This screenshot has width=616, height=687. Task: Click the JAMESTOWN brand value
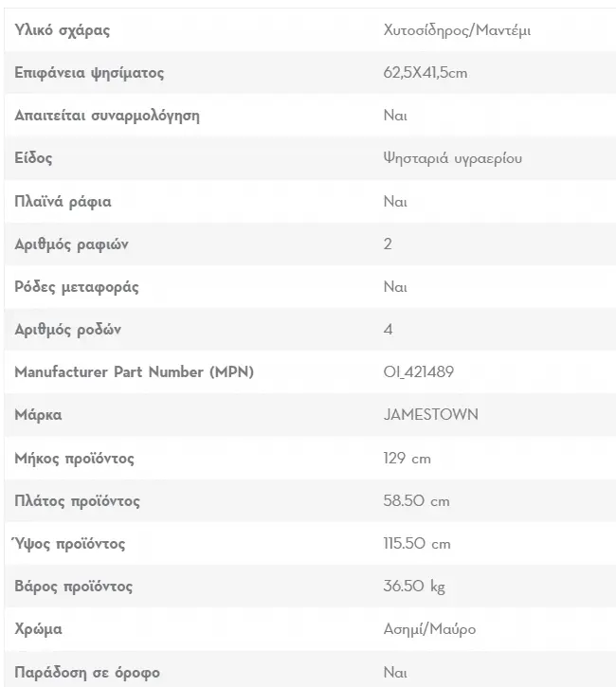(x=430, y=414)
